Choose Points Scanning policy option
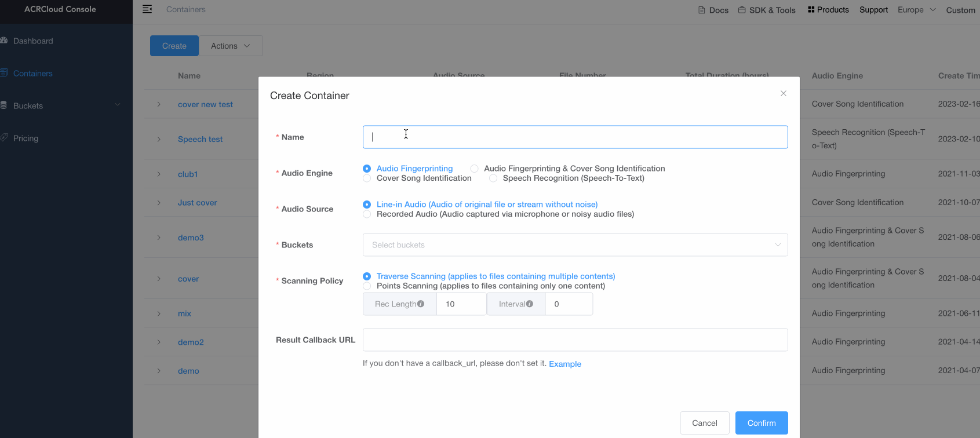Viewport: 980px width, 438px height. click(x=367, y=286)
